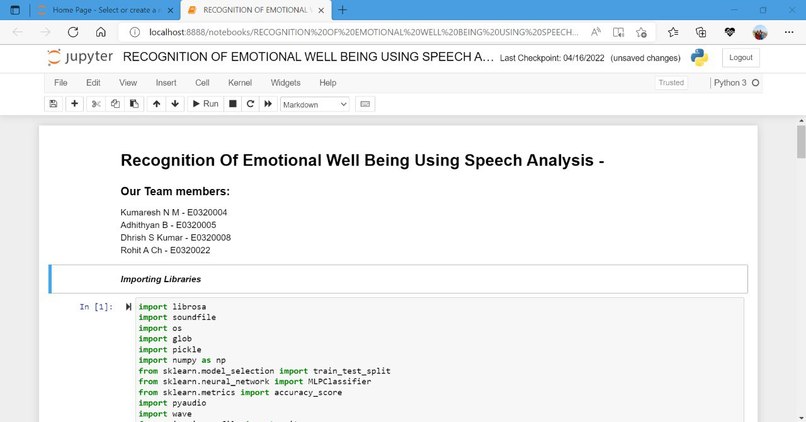806x422 pixels.
Task: Open the Widgets menu
Action: [x=285, y=83]
